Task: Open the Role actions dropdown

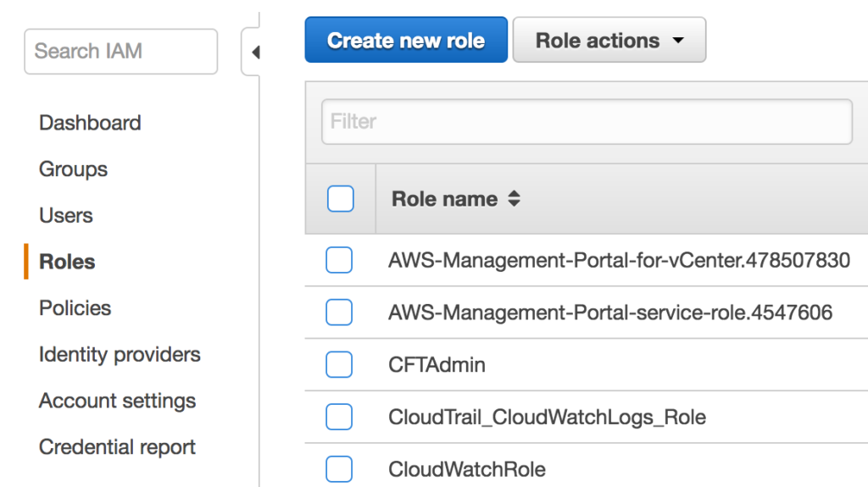Action: coord(609,41)
